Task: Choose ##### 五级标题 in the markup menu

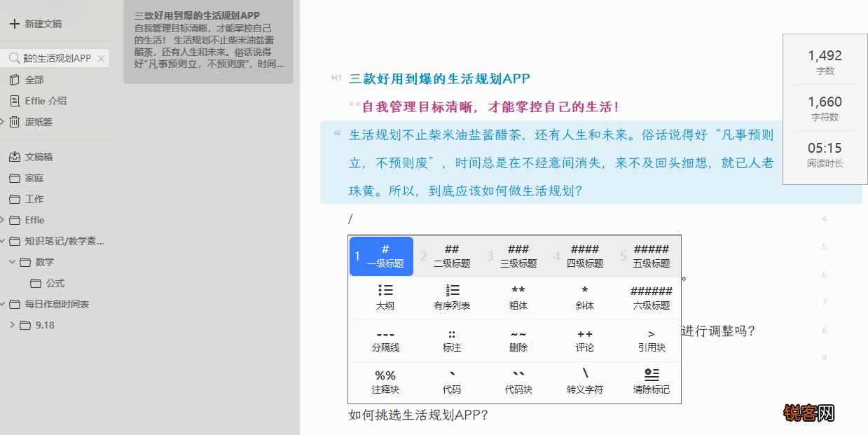Action: 652,256
